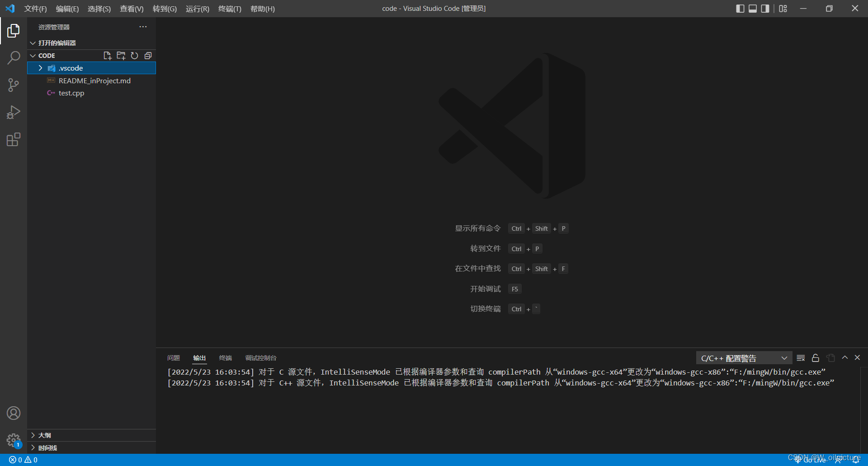This screenshot has height=466, width=868.
Task: Restore down the VS Code window
Action: tap(829, 9)
